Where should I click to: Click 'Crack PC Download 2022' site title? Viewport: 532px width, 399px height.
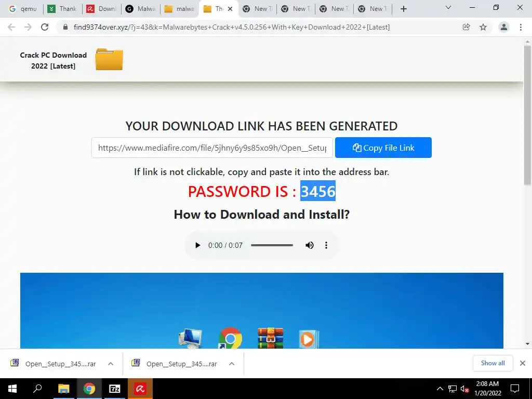point(54,60)
